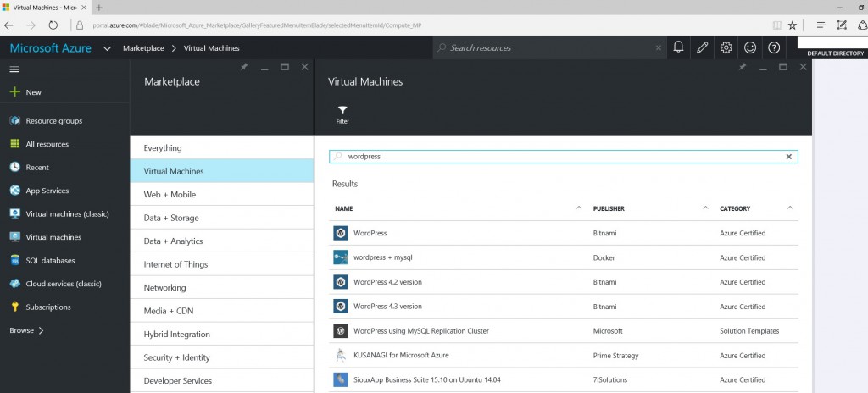Click All resources grid icon
This screenshot has height=393, width=868.
(x=15, y=144)
